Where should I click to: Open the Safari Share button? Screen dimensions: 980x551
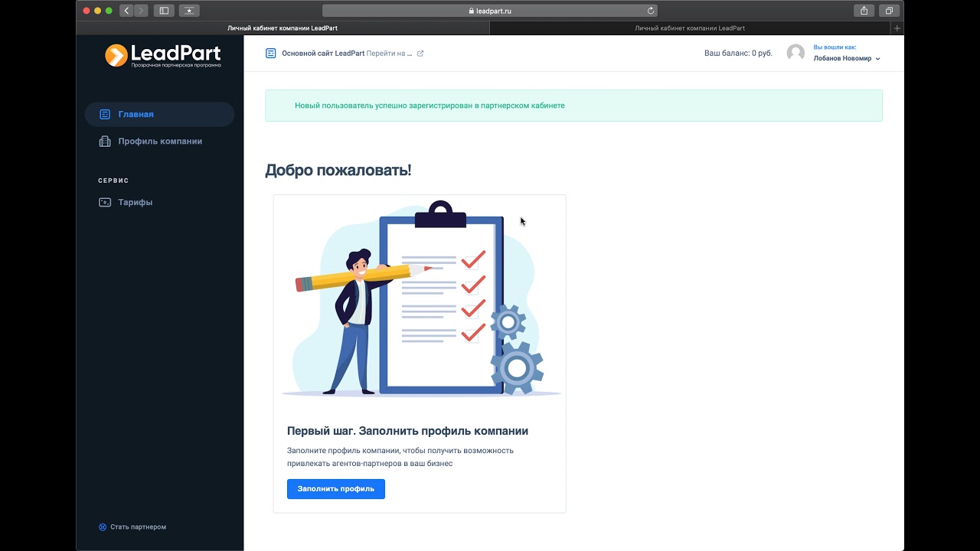[x=864, y=11]
